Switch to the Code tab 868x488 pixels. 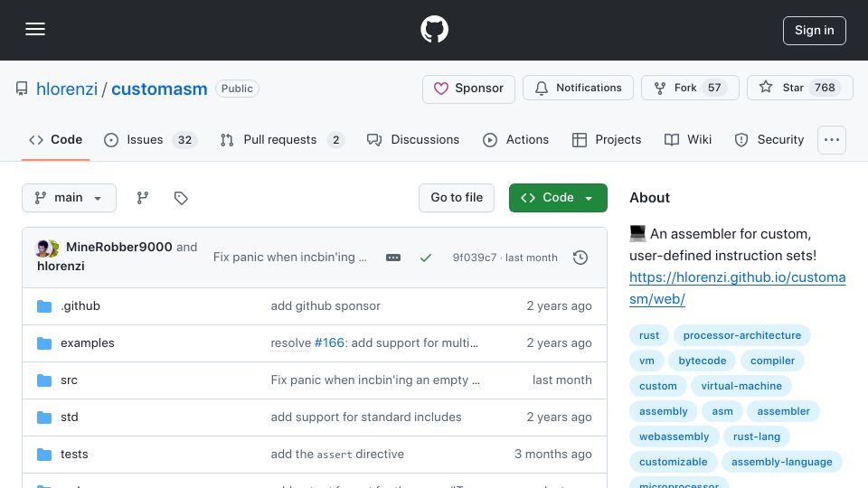pyautogui.click(x=55, y=140)
